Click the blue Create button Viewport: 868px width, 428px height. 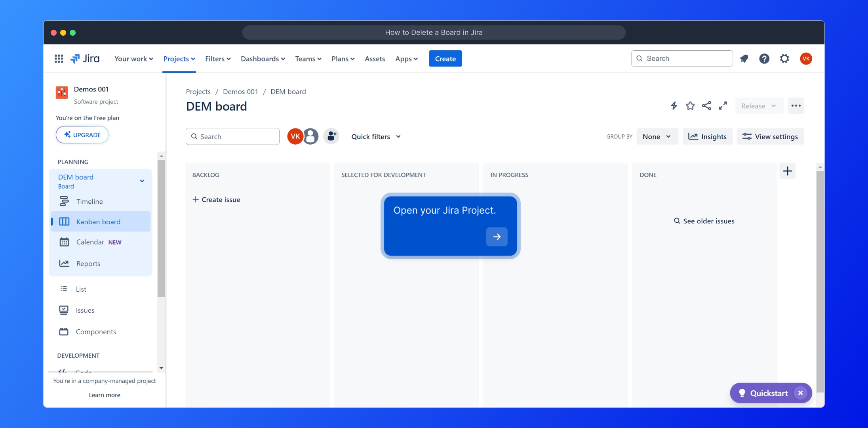click(x=445, y=59)
